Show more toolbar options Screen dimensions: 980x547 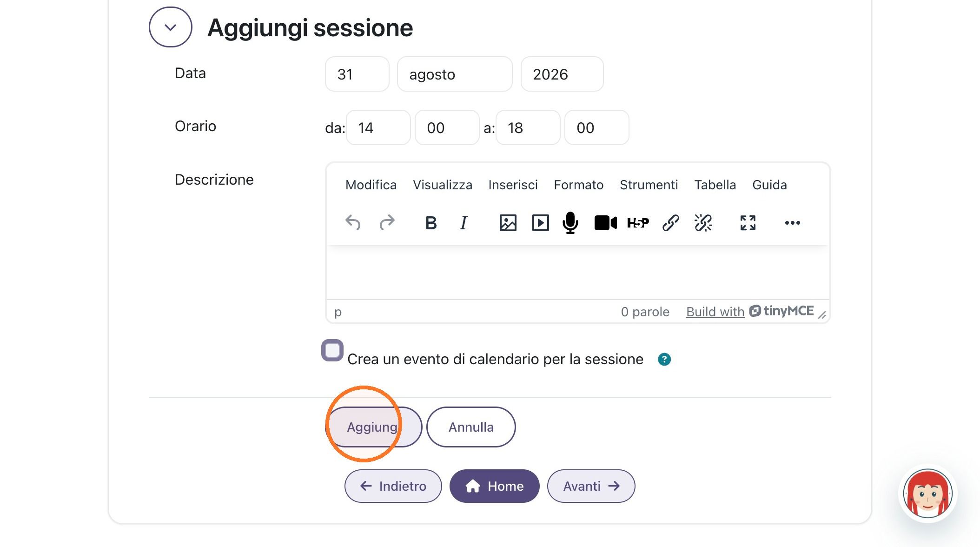coord(792,223)
